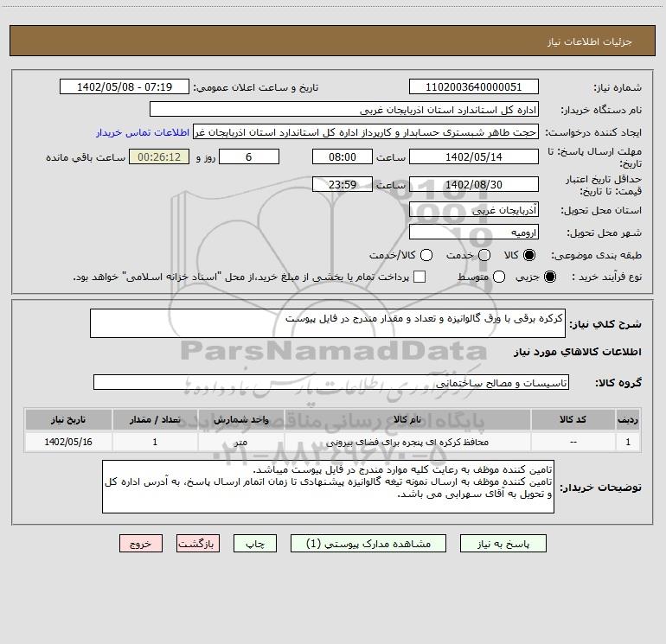This screenshot has height=644, width=666.
Task: Click the validity hour field 23:59
Action: (343, 184)
